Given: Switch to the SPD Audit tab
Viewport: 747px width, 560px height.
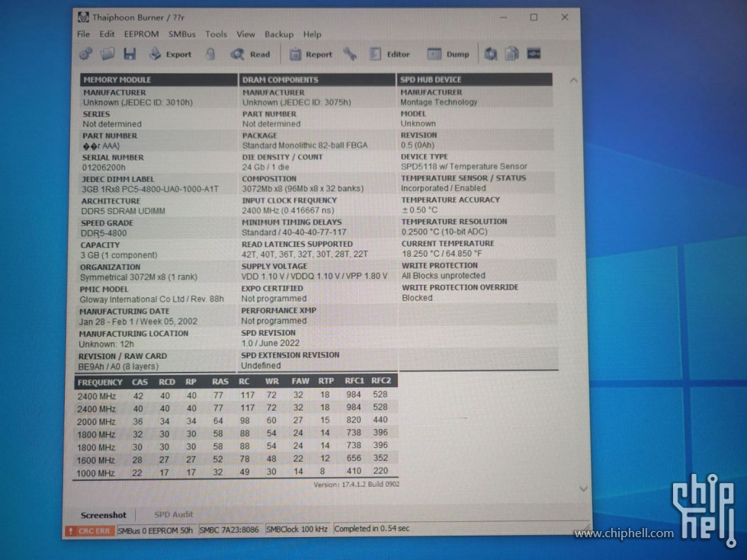Looking at the screenshot, I should 174,514.
